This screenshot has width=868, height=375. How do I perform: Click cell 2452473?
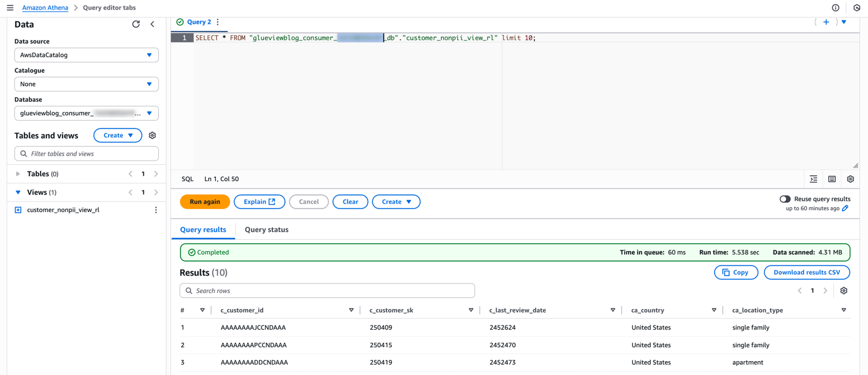point(502,363)
